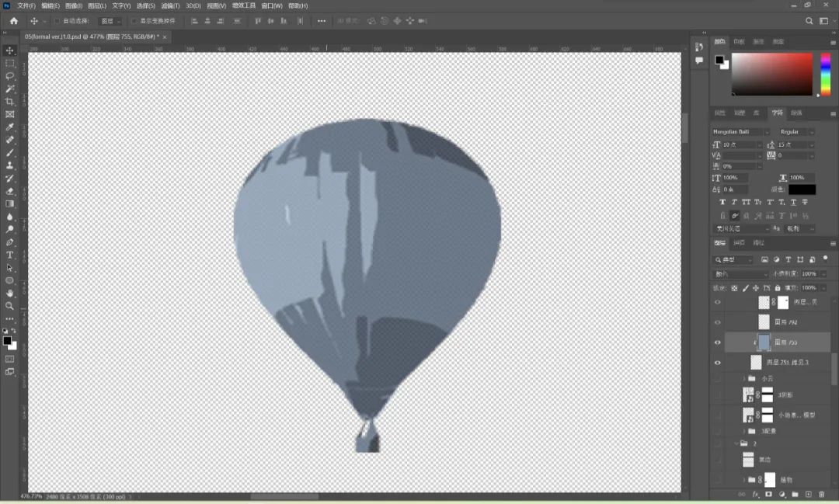839x504 pixels.
Task: Toggle the 自动选择 checkbox
Action: pyautogui.click(x=57, y=21)
